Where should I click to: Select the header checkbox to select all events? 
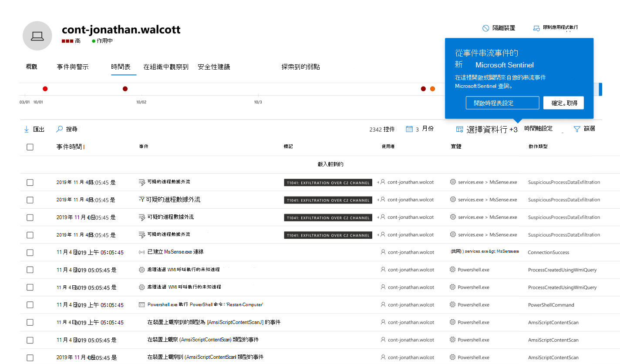point(30,147)
